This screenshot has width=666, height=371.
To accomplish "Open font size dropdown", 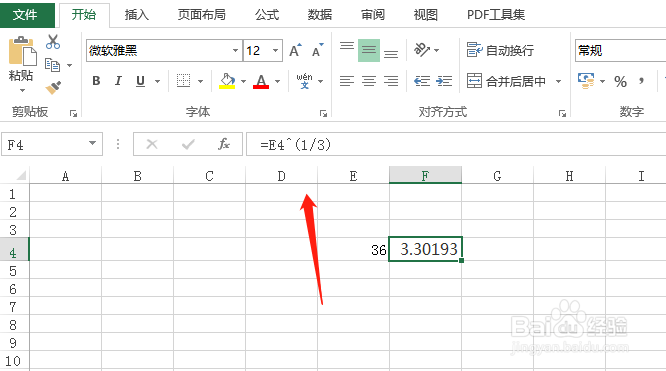I will click(276, 51).
